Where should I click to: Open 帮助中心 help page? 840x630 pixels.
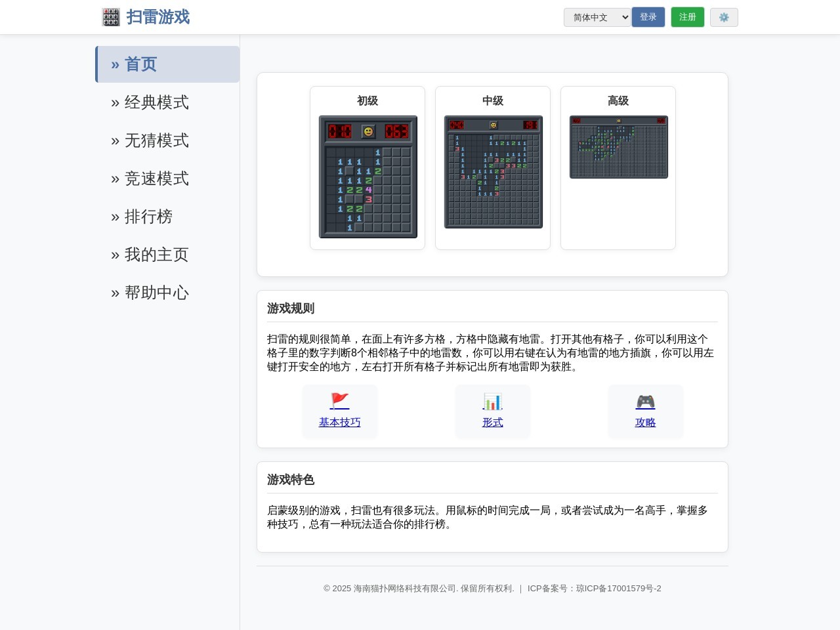[x=156, y=293]
